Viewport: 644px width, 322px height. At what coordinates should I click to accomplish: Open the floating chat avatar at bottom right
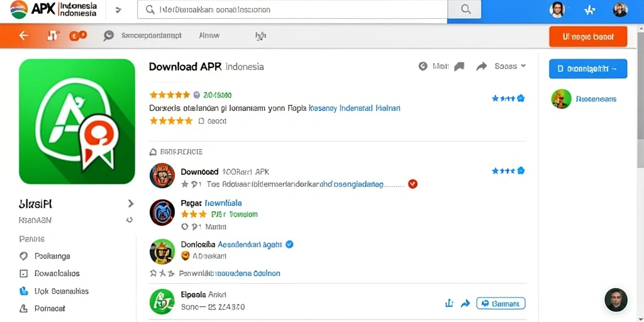pyautogui.click(x=616, y=300)
